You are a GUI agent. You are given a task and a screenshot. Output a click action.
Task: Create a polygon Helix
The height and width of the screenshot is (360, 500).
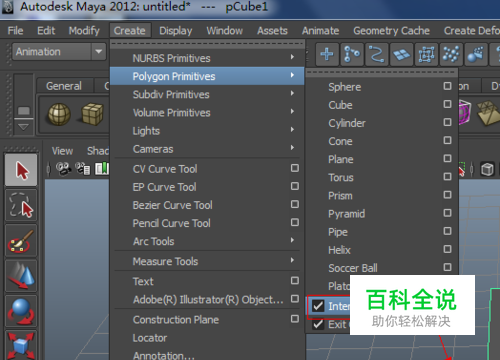(339, 250)
